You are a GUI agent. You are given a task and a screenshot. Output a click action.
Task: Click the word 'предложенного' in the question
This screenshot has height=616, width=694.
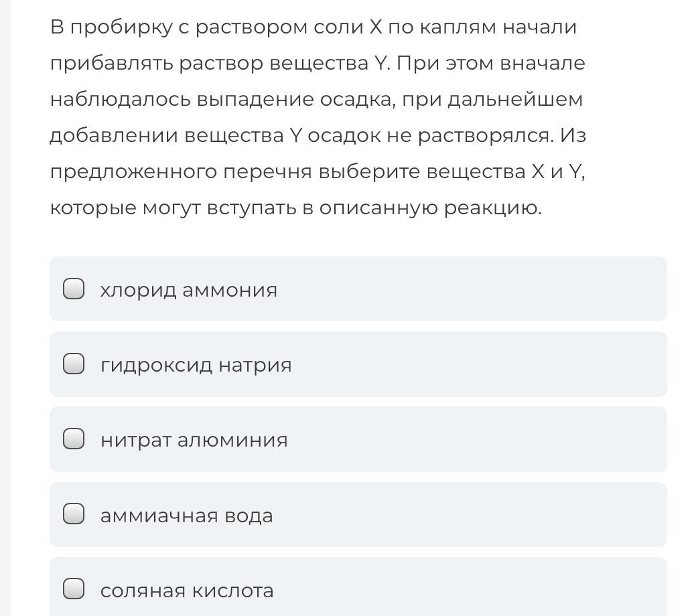133,171
